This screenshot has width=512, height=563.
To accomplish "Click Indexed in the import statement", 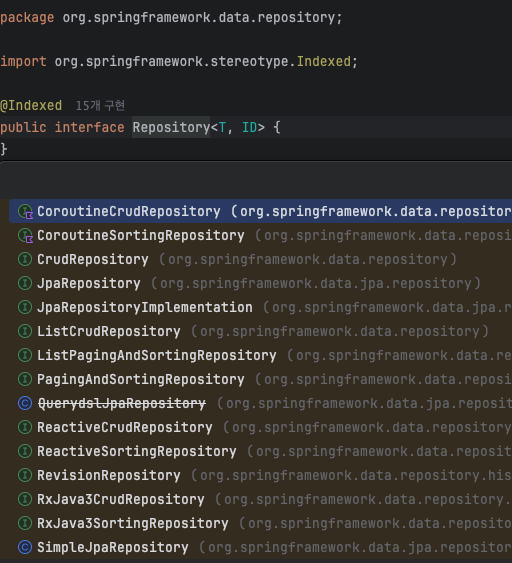I will coord(324,61).
